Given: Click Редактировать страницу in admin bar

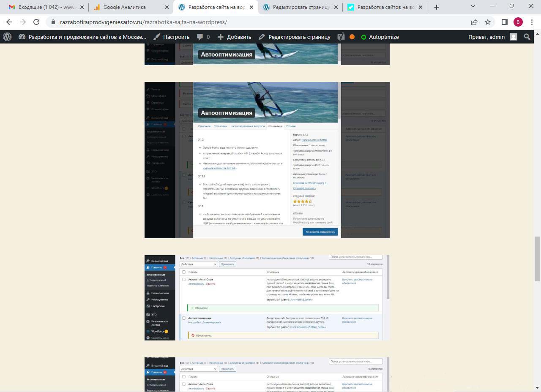Looking at the screenshot, I should click(295, 37).
